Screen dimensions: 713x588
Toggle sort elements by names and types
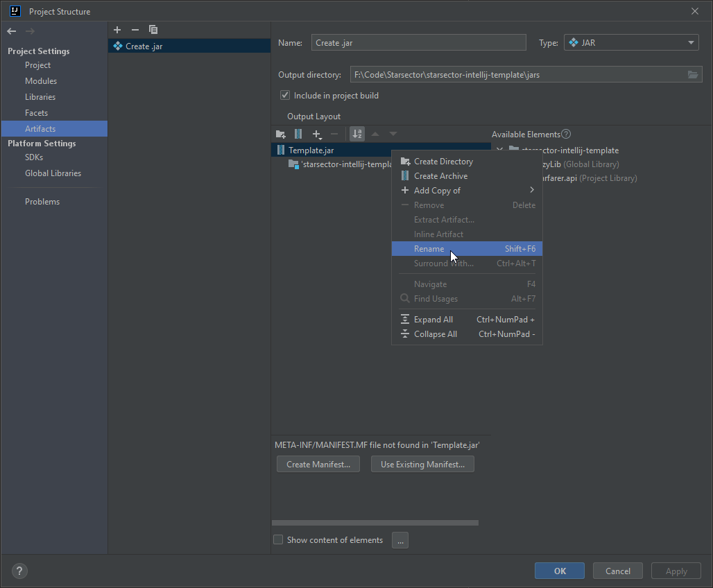point(357,134)
